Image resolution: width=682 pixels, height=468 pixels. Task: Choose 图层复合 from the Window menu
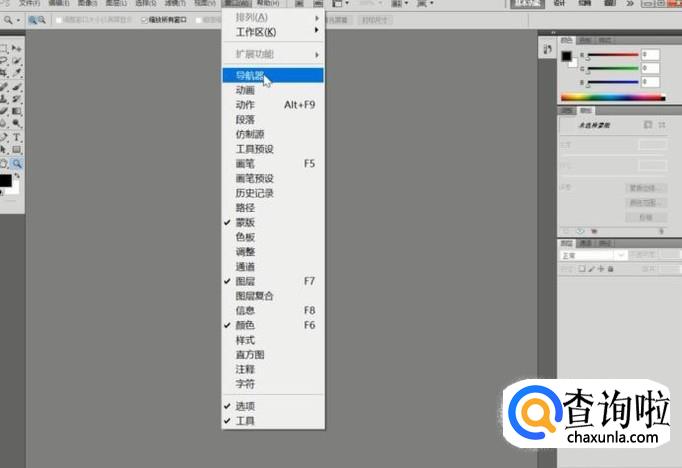tap(273, 296)
